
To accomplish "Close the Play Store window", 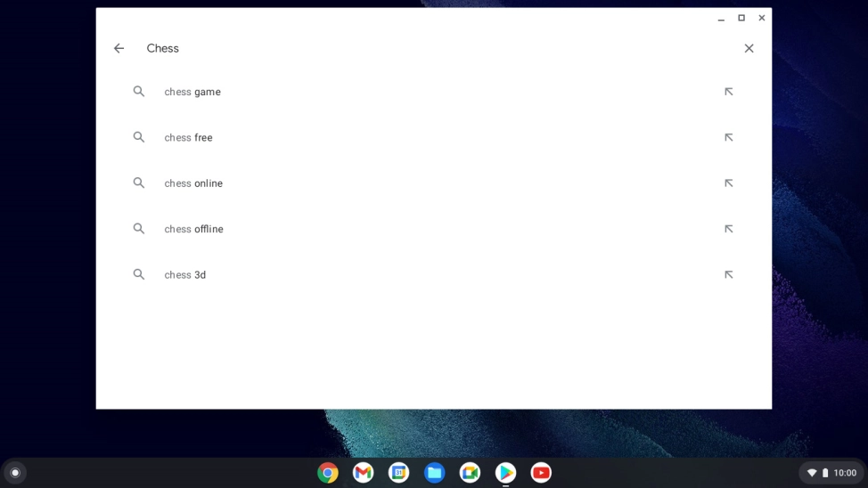I will click(x=762, y=19).
